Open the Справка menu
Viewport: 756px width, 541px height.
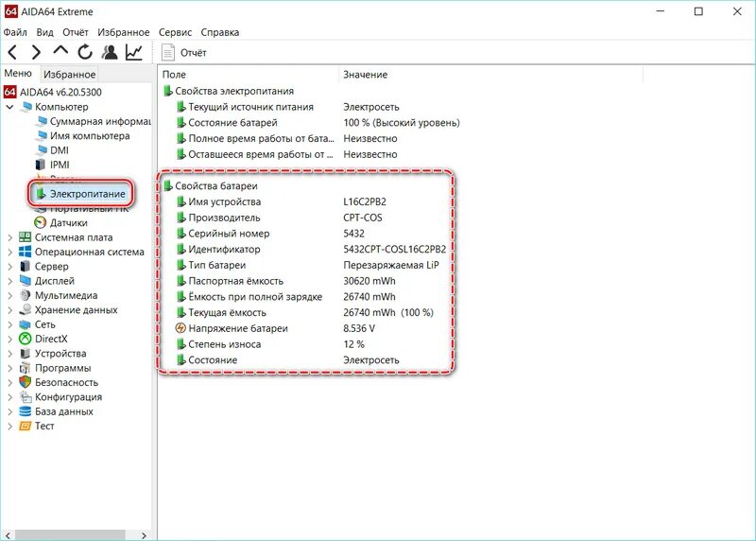pos(220,32)
